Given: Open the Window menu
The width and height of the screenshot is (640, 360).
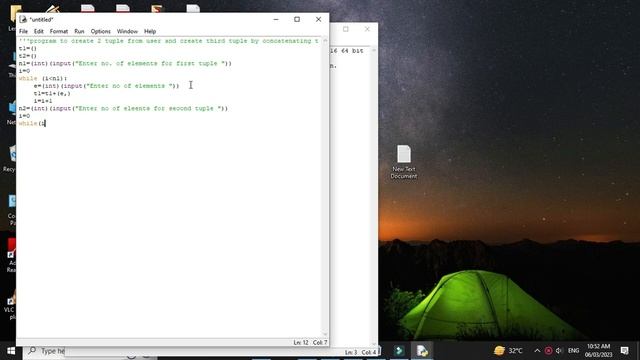Looking at the screenshot, I should click(x=127, y=31).
